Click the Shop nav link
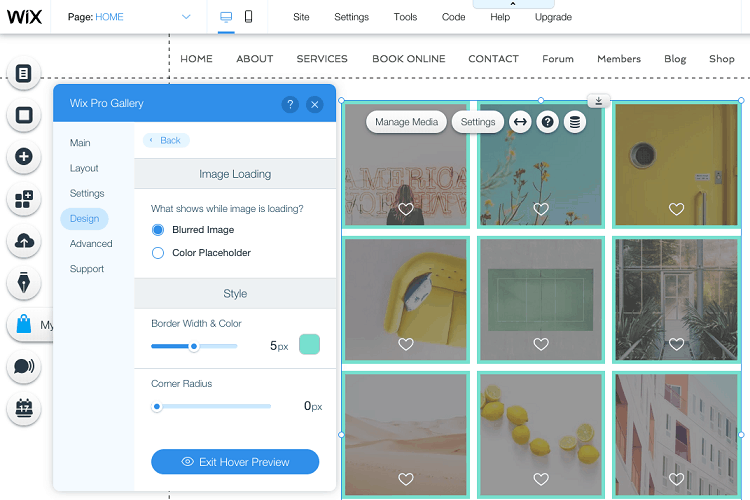The height and width of the screenshot is (500, 750). [721, 59]
